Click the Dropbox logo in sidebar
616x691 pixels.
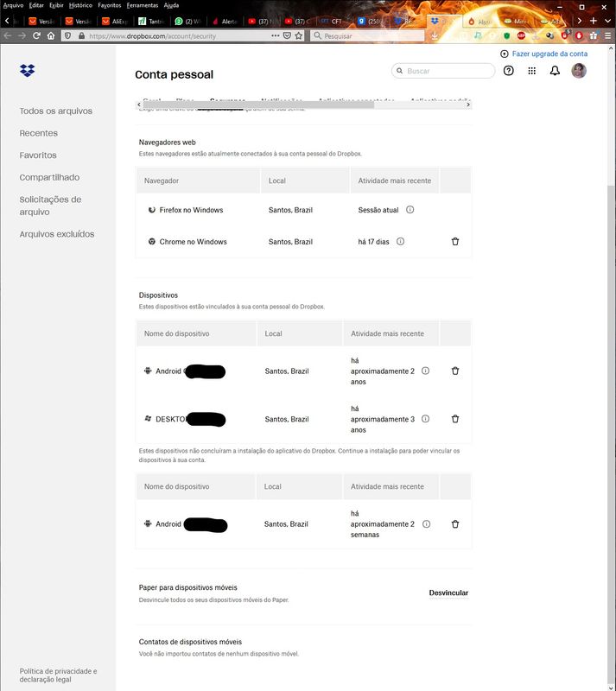point(28,71)
